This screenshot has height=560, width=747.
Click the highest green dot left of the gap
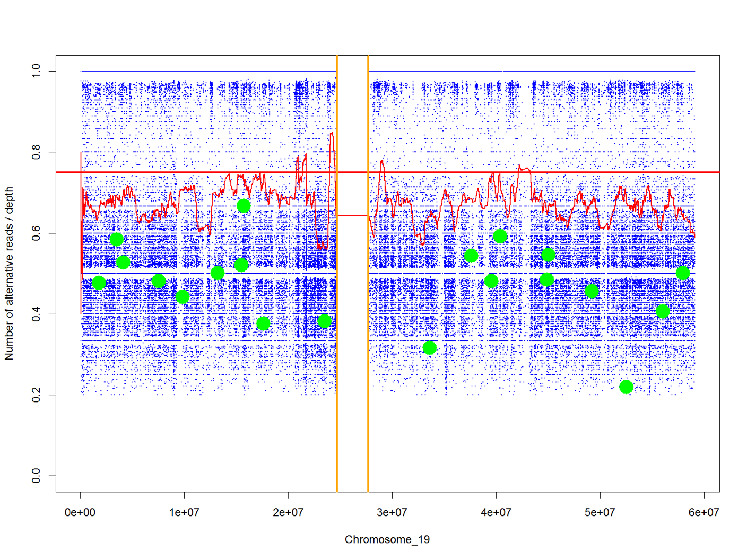click(x=244, y=205)
